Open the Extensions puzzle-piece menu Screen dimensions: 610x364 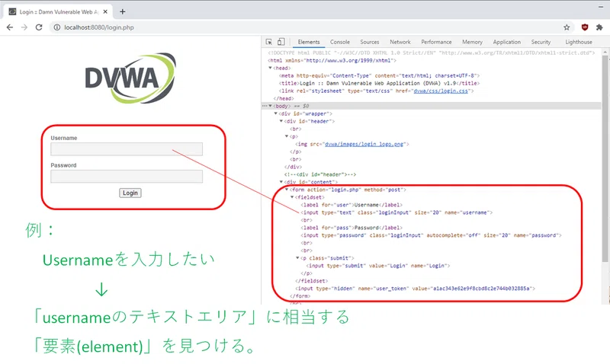click(599, 27)
